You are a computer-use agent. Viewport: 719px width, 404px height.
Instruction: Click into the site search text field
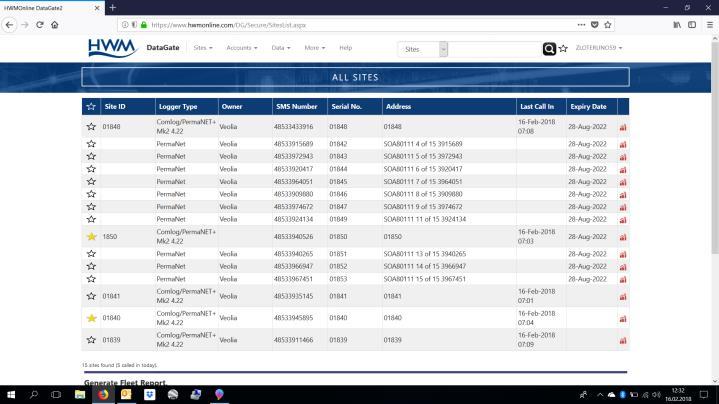[x=494, y=49]
